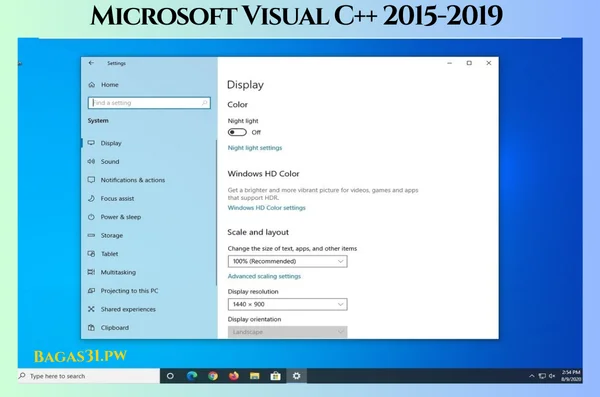The image size is (600, 397).
Task: Select Home in Settings sidebar
Action: click(x=109, y=85)
